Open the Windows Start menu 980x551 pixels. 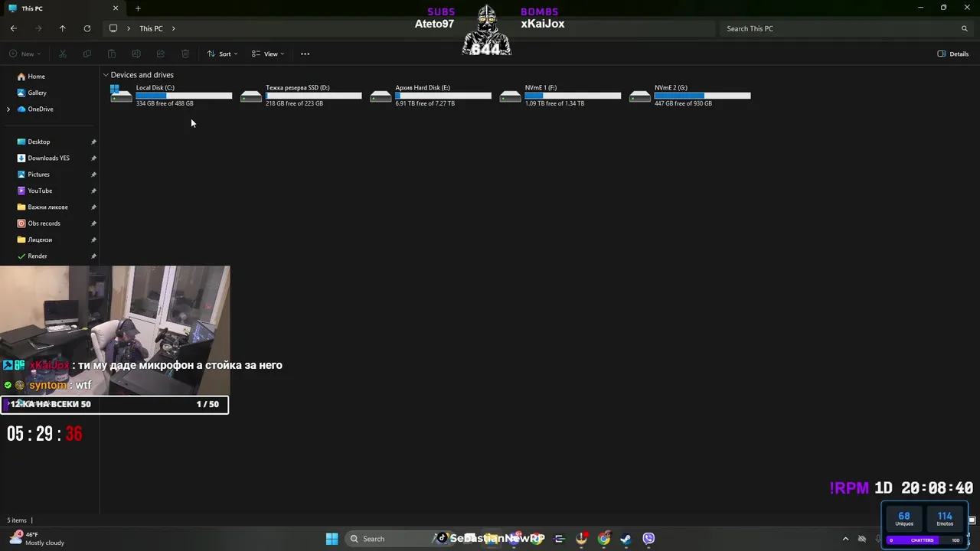click(x=332, y=539)
